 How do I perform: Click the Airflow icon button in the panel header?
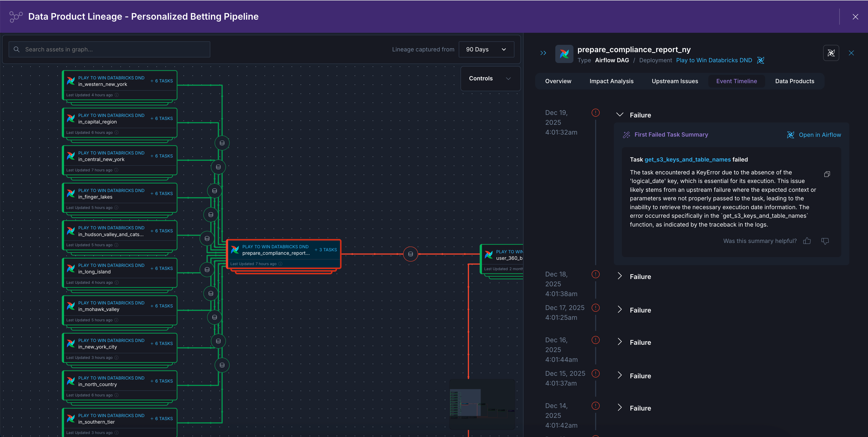[x=831, y=53]
